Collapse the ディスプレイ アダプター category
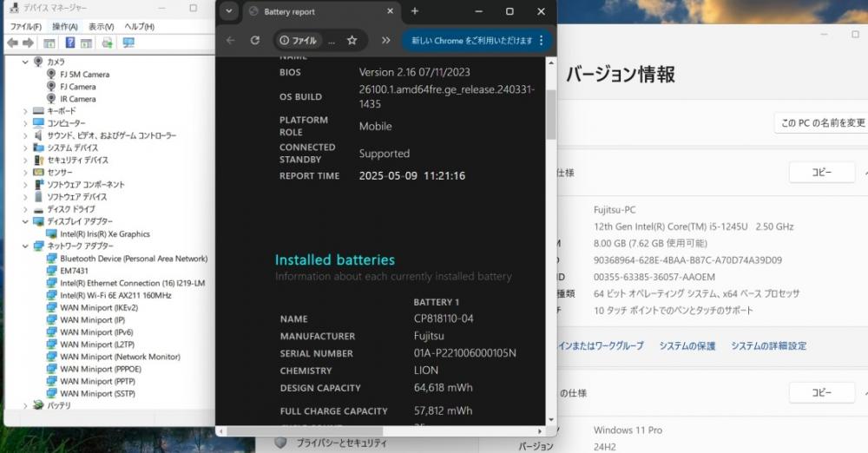The image size is (868, 453). pyautogui.click(x=25, y=221)
